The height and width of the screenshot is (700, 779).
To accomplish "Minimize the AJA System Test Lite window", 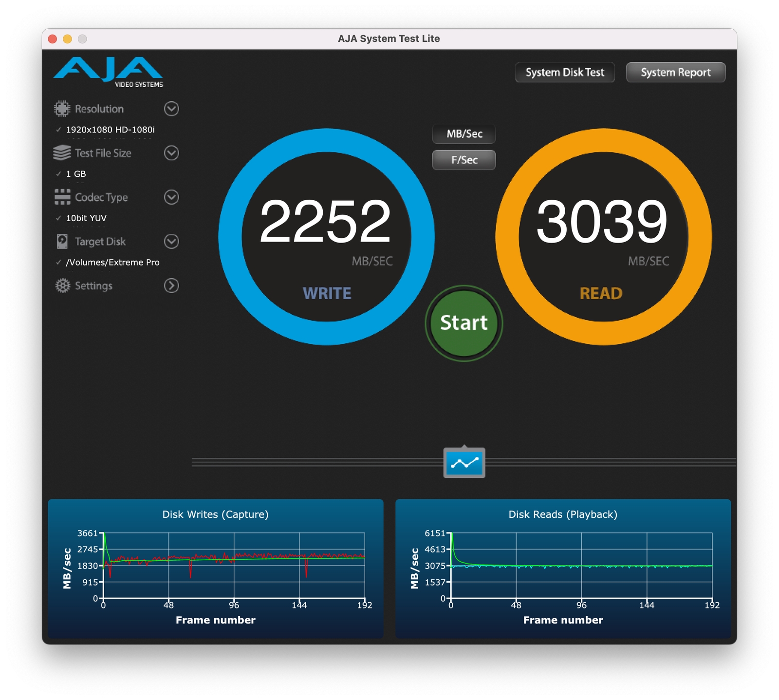I will 68,39.
